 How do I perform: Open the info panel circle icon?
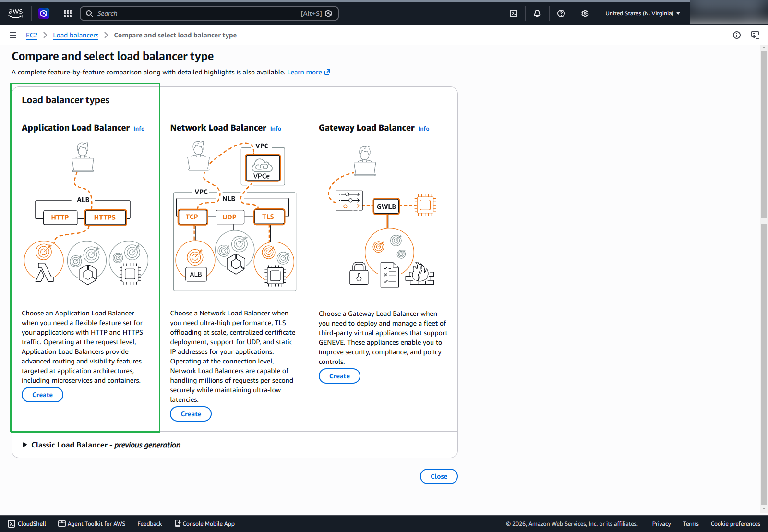(x=737, y=35)
